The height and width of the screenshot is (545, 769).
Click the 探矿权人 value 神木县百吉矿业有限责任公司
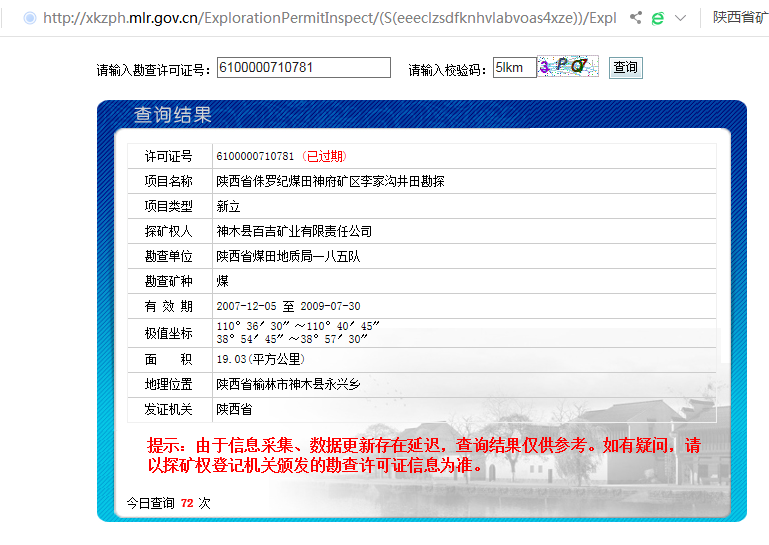(294, 231)
